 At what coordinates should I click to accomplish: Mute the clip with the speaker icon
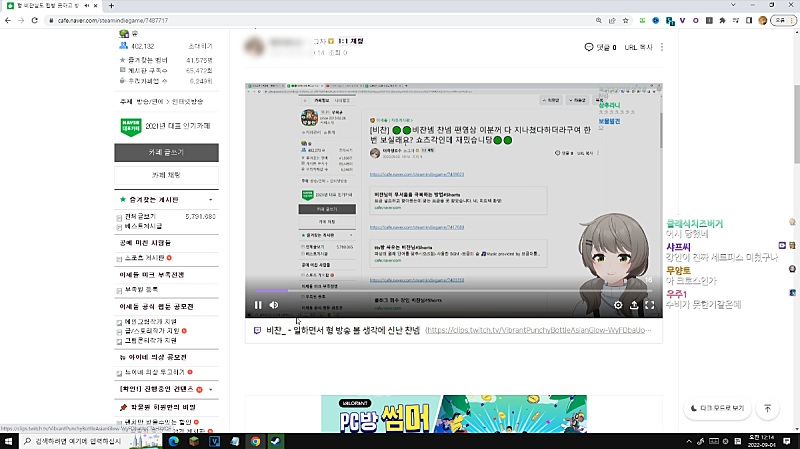274,305
